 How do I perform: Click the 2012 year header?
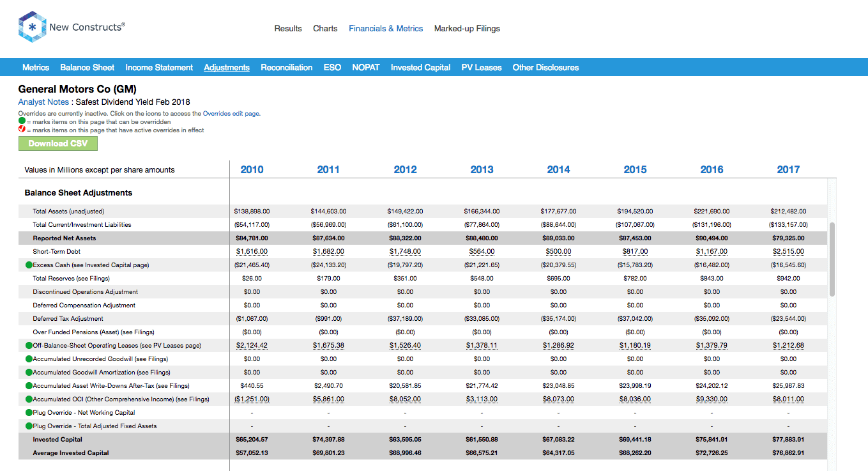[x=405, y=169]
